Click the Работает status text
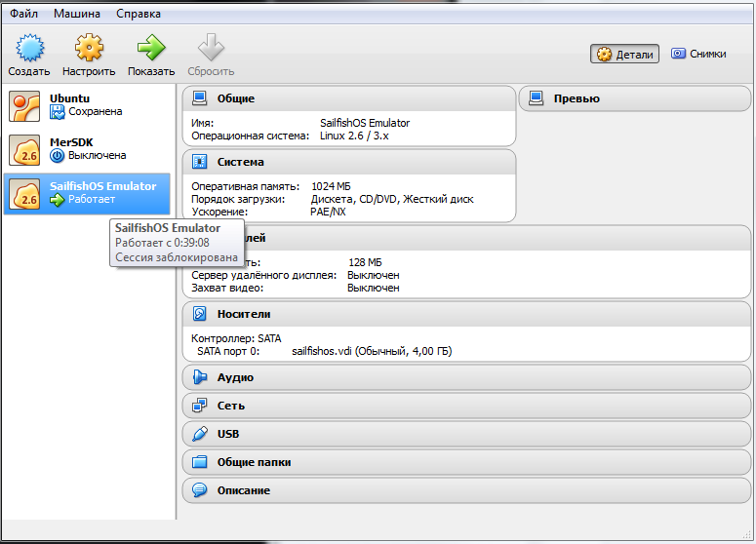The width and height of the screenshot is (756, 544). pos(92,199)
